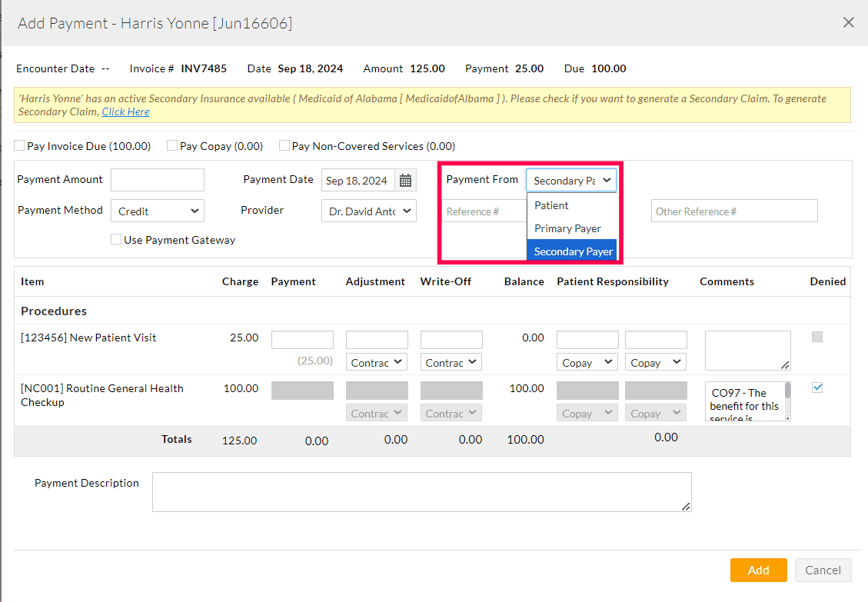Screen dimensions: 868x602
Task: Open New Patient Visit adjustment type dropdown
Action: (377, 362)
